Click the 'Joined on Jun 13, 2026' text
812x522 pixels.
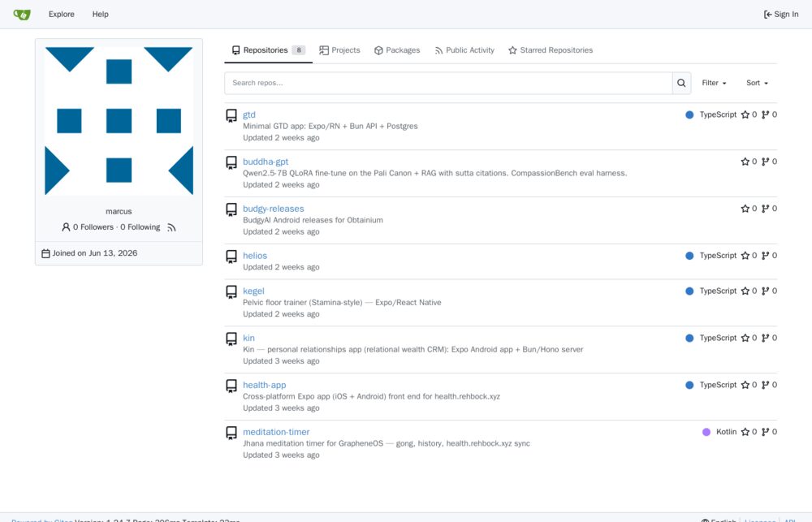[95, 253]
